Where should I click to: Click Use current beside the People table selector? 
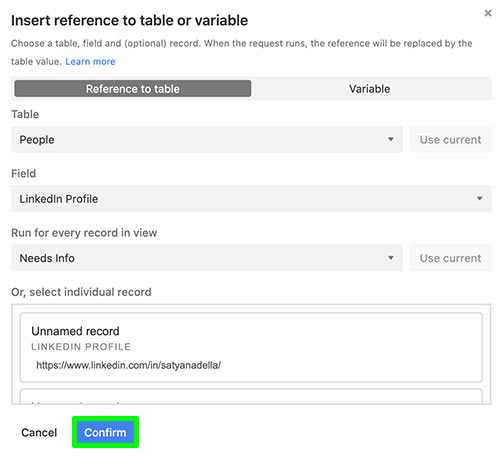[x=450, y=139]
